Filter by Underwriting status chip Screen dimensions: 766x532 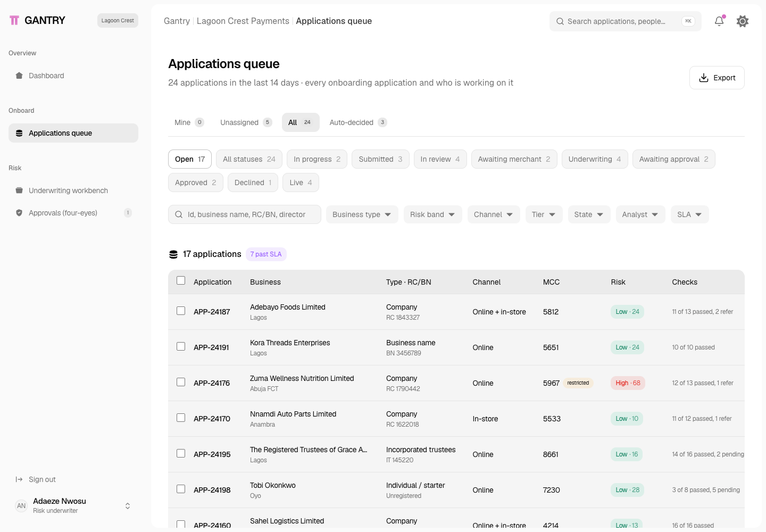coord(595,159)
